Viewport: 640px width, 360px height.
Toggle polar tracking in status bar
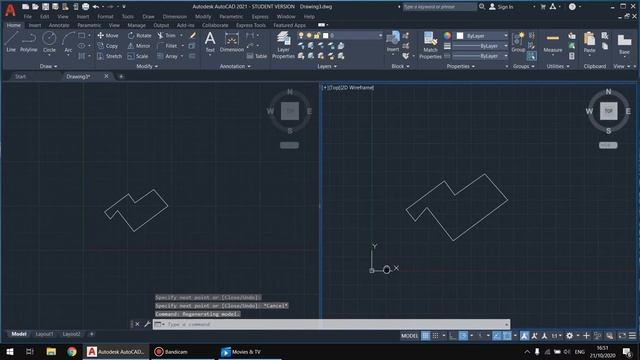click(463, 336)
